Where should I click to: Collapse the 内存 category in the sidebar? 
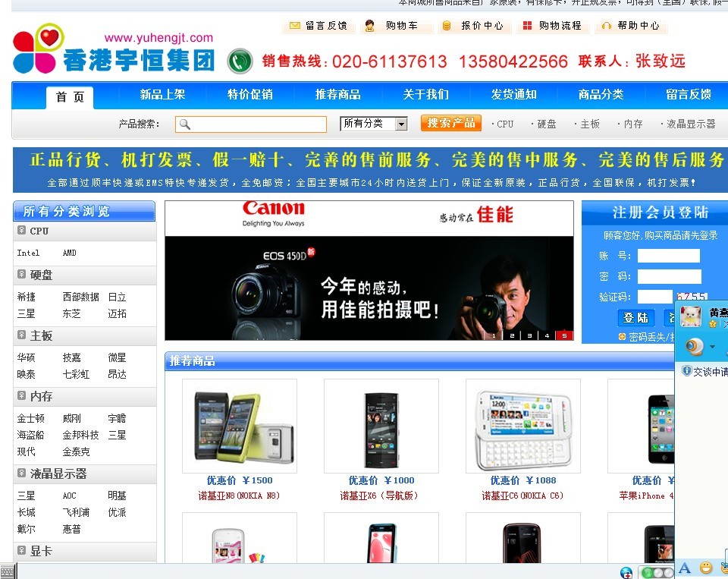[21, 395]
